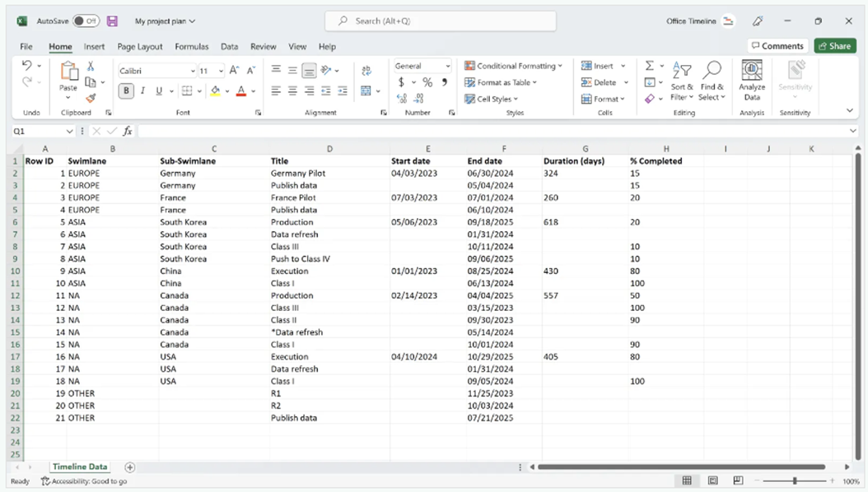Click the Undo arrow icon

tap(26, 65)
